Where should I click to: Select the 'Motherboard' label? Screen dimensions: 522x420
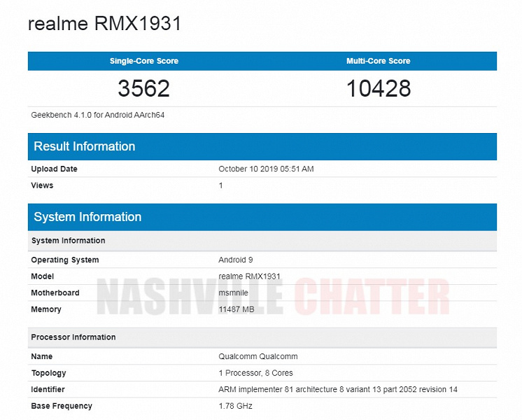coord(55,293)
